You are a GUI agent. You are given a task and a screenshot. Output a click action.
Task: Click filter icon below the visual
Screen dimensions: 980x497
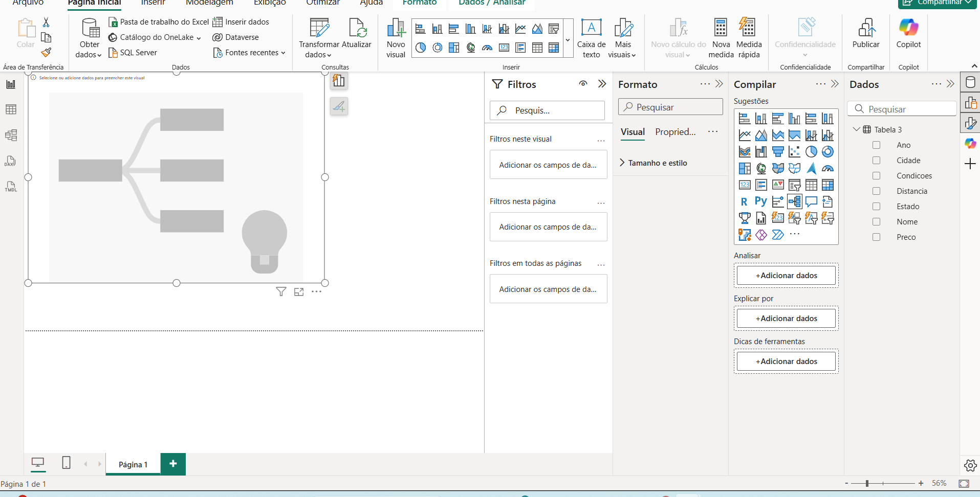tap(281, 291)
